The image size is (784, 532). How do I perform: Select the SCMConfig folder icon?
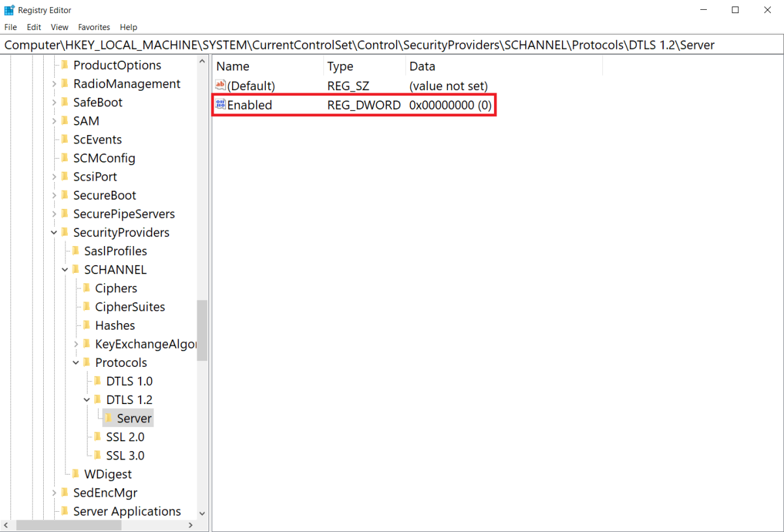(x=65, y=158)
